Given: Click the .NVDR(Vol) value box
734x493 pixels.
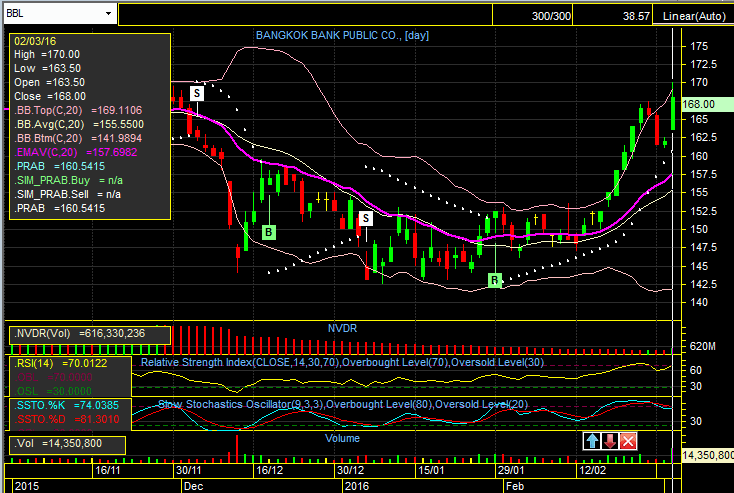Looking at the screenshot, I should pos(90,334).
